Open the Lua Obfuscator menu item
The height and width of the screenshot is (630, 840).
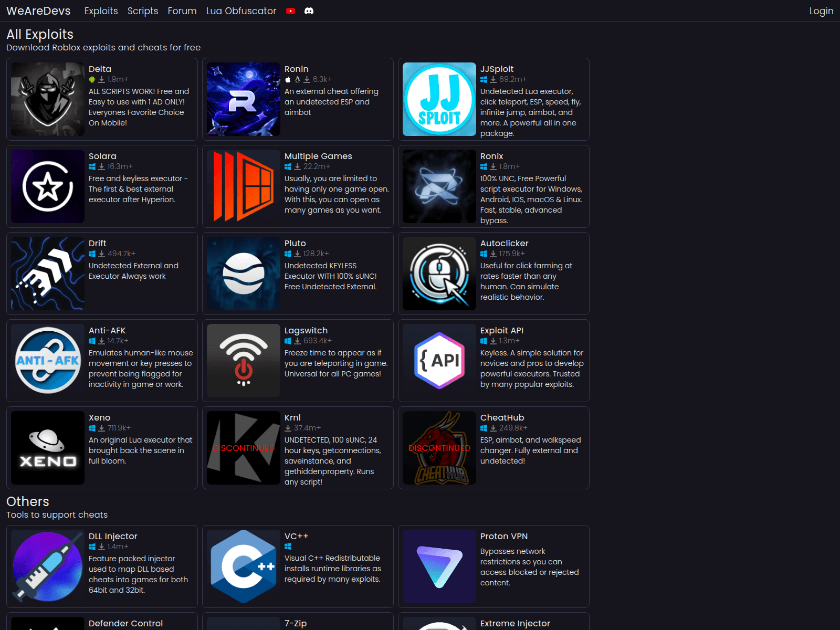[x=241, y=11]
